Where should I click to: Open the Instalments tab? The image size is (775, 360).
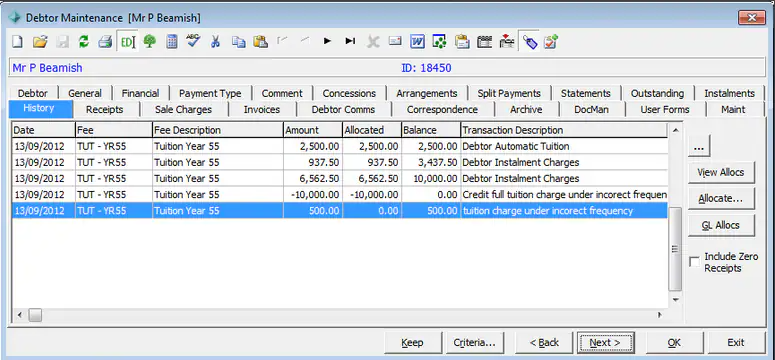pos(730,93)
